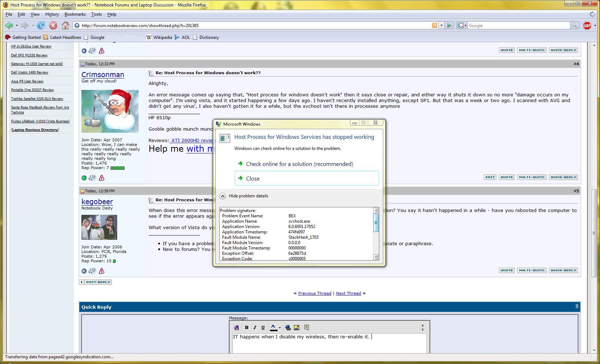This screenshot has width=600, height=364.
Task: Click the offline status icon under kegobeer
Action: 84,271
